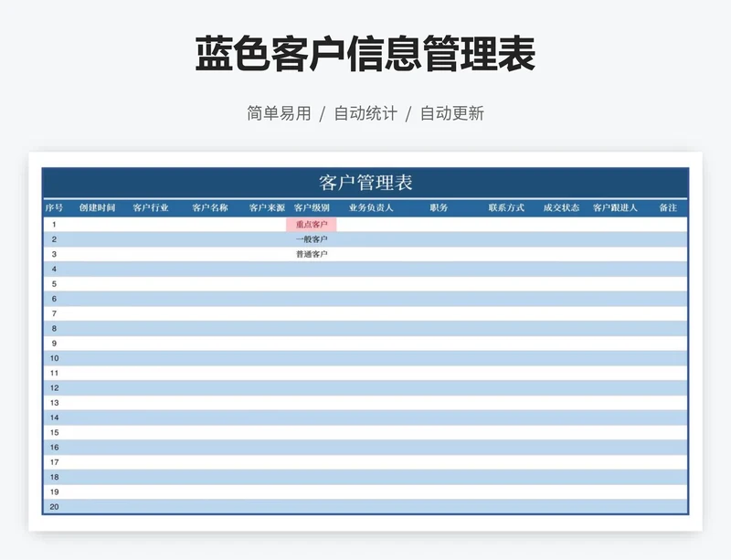
Task: Click the 一般客户 cell
Action: pyautogui.click(x=312, y=239)
